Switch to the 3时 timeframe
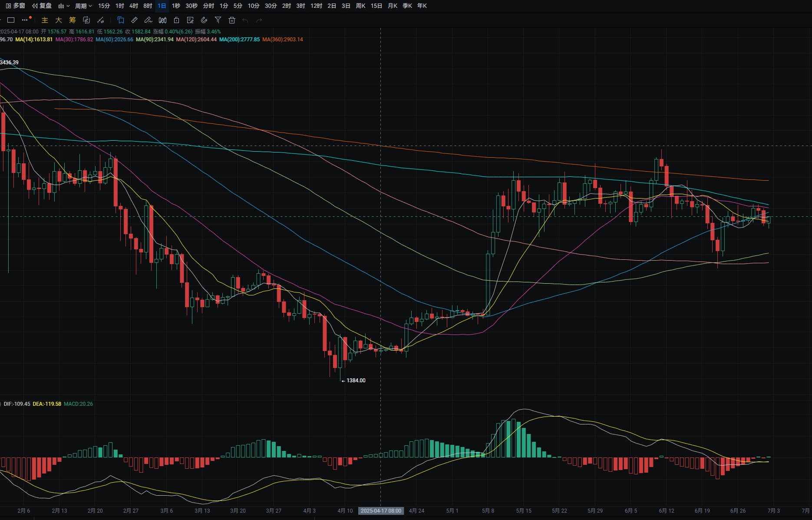812x520 pixels. [x=300, y=6]
